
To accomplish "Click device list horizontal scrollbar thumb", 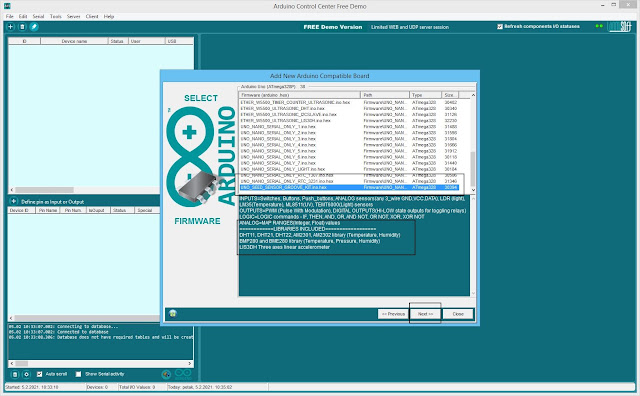I will (44, 190).
